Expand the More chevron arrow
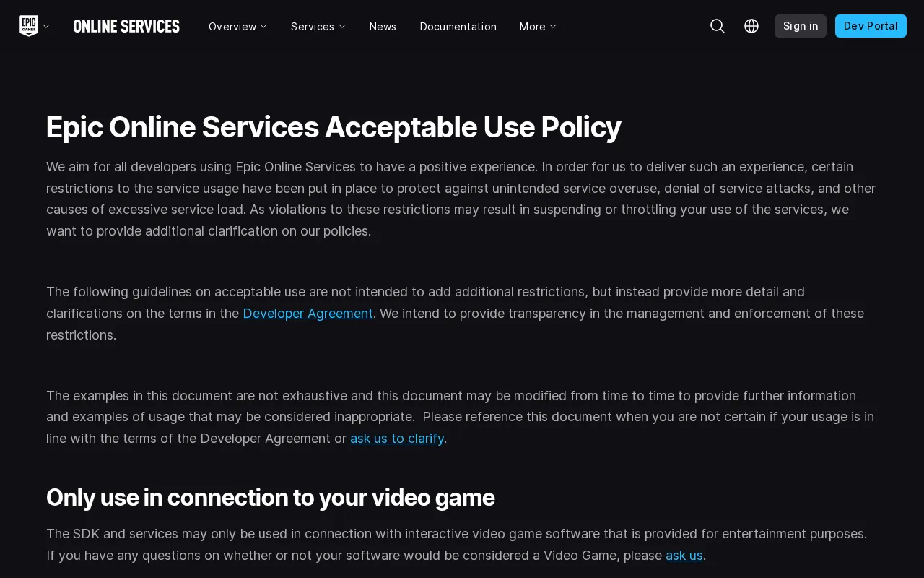 point(553,27)
